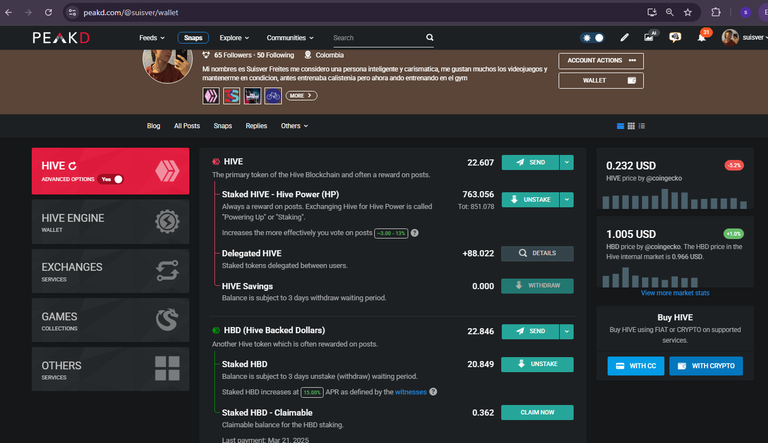Screen dimensions: 768x443
Task: Open the AI image icon in header
Action: coord(649,37)
